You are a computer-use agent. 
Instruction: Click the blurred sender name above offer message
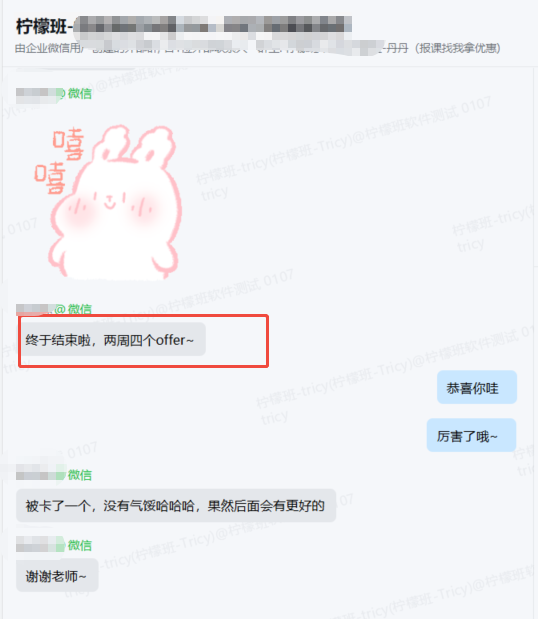click(35, 309)
